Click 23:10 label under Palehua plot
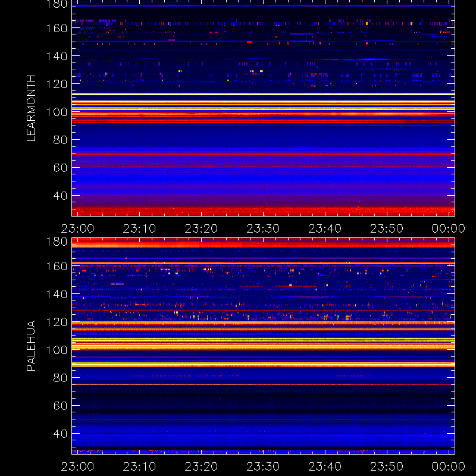Image resolution: width=476 pixels, height=476 pixels. tap(139, 466)
